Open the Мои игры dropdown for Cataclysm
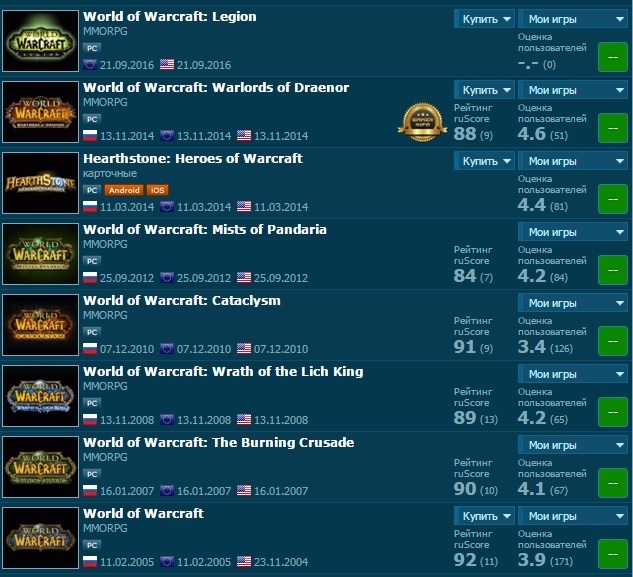Screen dimensions: 633x577 [573, 303]
